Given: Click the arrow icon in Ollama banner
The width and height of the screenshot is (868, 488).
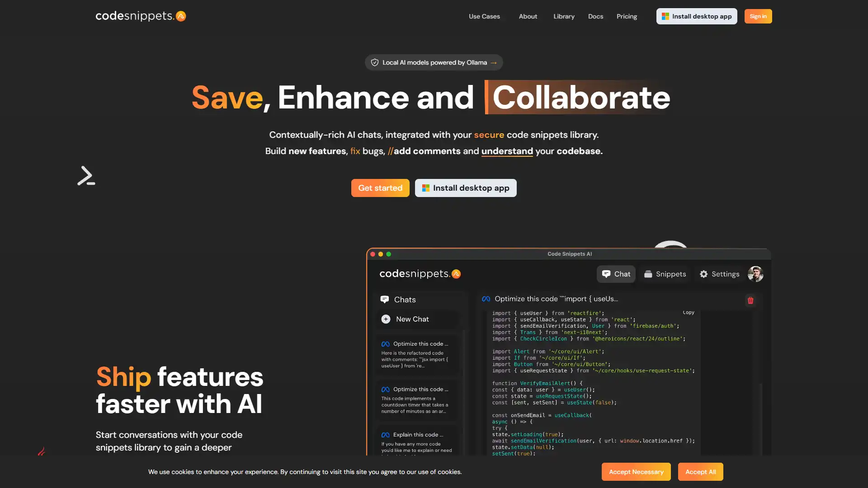Looking at the screenshot, I should (494, 63).
